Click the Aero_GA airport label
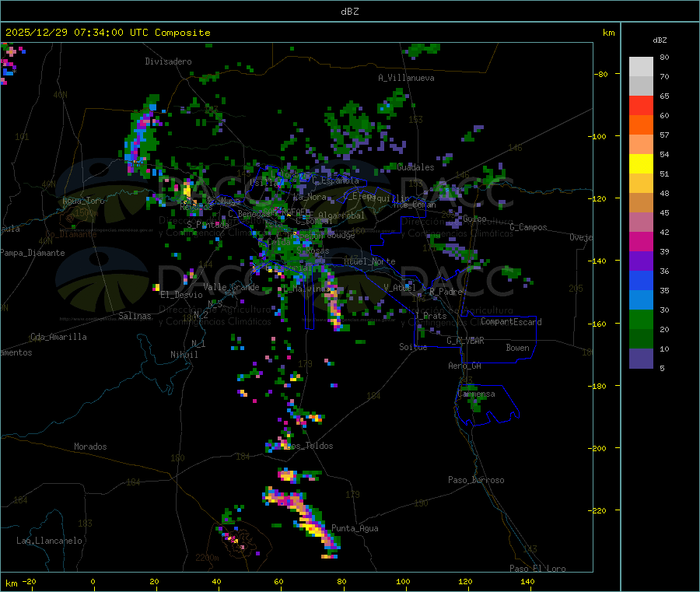The image size is (700, 592). pos(465,366)
